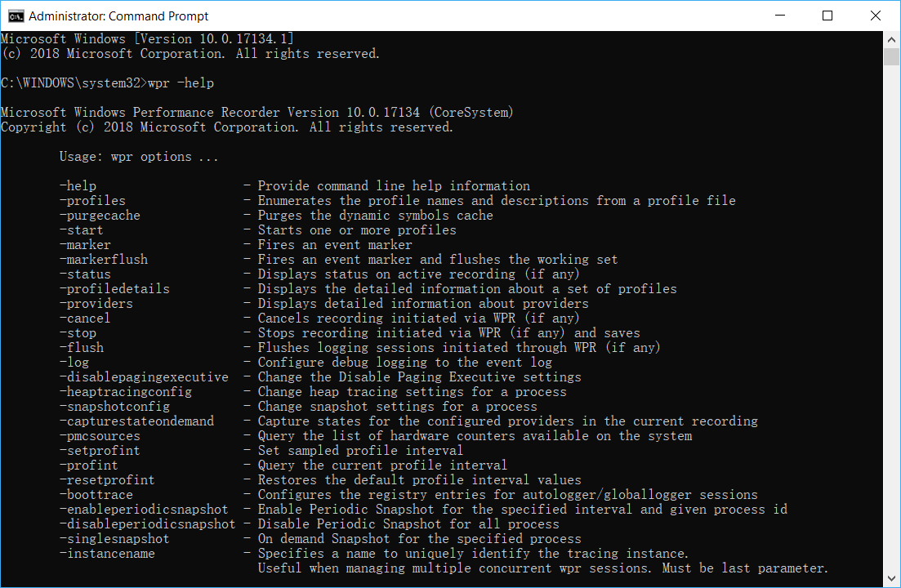
Task: Select the '-purgecache' option text
Action: (x=100, y=216)
